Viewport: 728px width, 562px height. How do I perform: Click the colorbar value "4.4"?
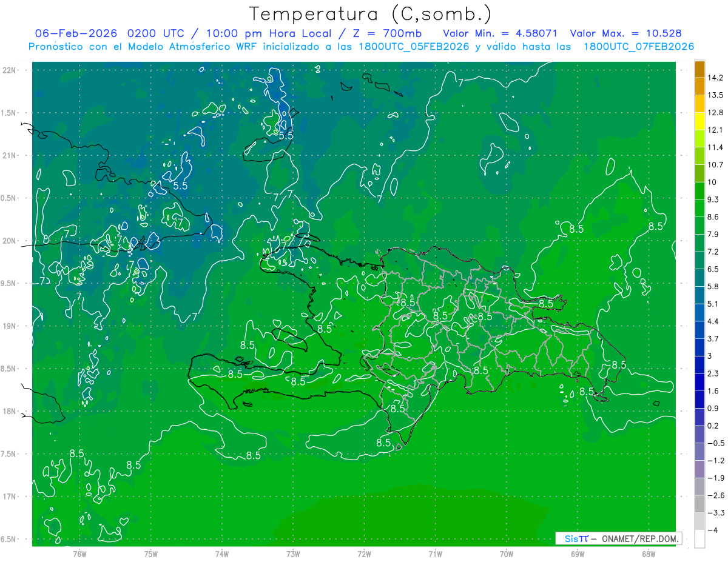713,321
